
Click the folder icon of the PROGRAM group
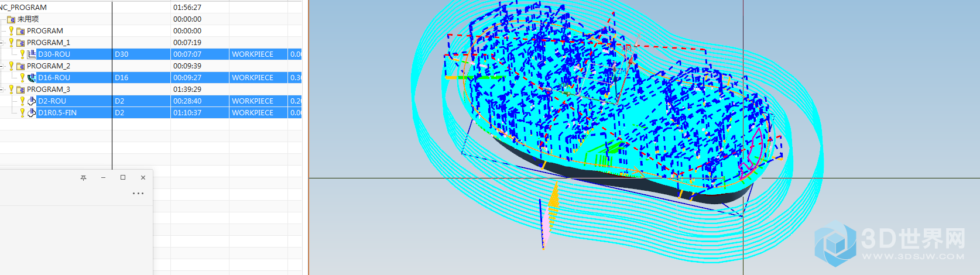point(20,31)
